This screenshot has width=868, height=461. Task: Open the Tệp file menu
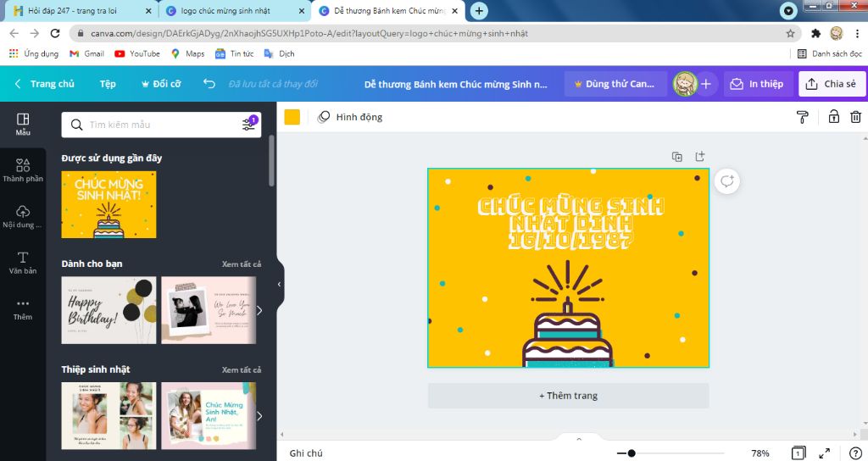point(108,84)
